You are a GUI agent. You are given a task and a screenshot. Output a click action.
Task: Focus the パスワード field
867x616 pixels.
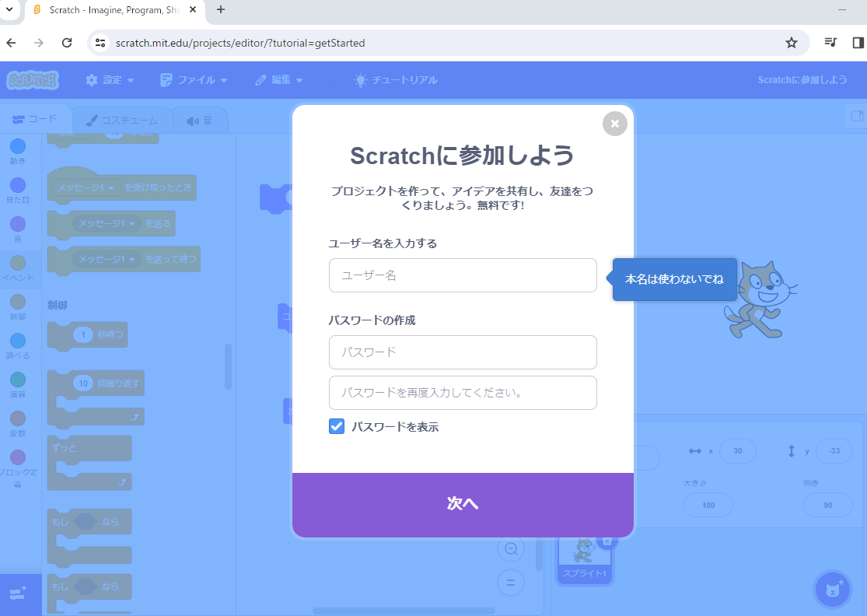462,352
